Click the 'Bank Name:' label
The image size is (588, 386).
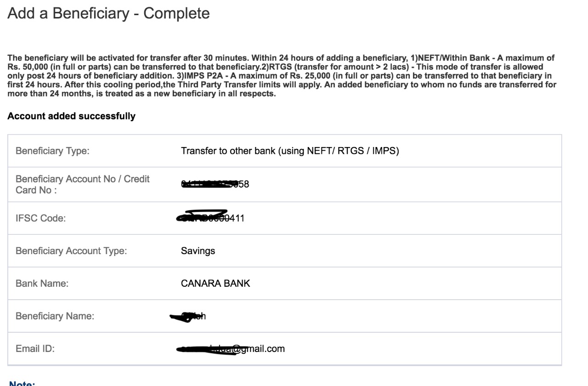tap(42, 284)
